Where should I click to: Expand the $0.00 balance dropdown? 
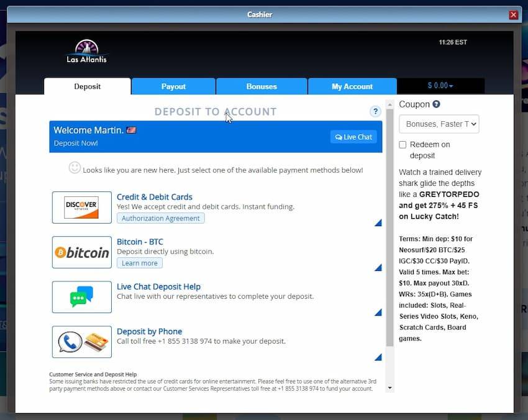(x=440, y=86)
